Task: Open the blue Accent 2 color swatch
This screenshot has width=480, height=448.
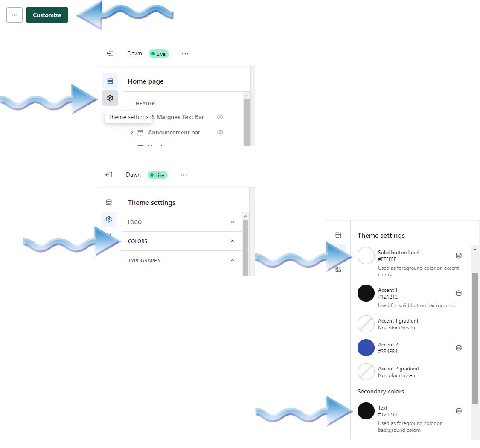Action: tap(366, 348)
